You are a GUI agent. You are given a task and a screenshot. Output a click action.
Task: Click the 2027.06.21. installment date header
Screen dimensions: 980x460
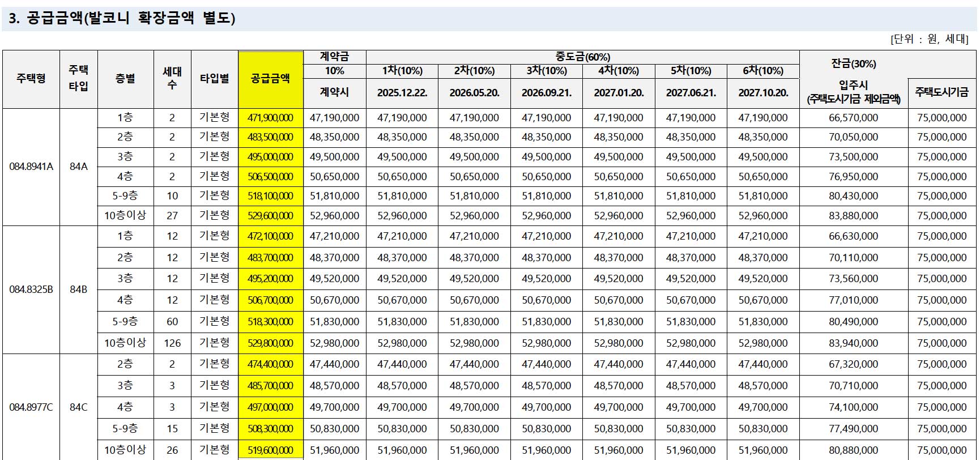click(x=691, y=93)
